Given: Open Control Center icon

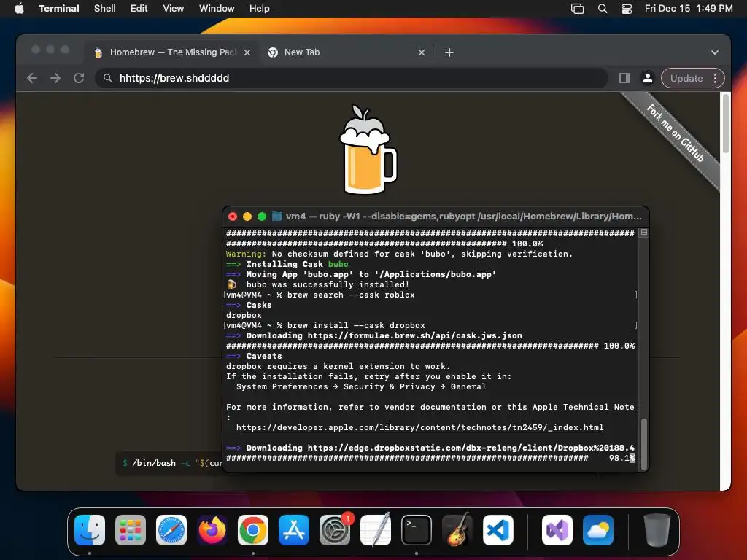Looking at the screenshot, I should 627,8.
